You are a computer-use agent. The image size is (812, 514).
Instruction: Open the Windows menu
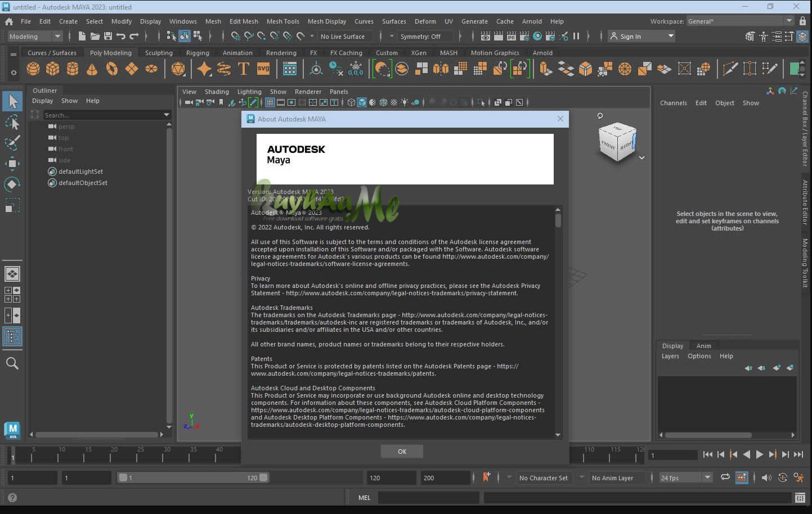(x=183, y=21)
